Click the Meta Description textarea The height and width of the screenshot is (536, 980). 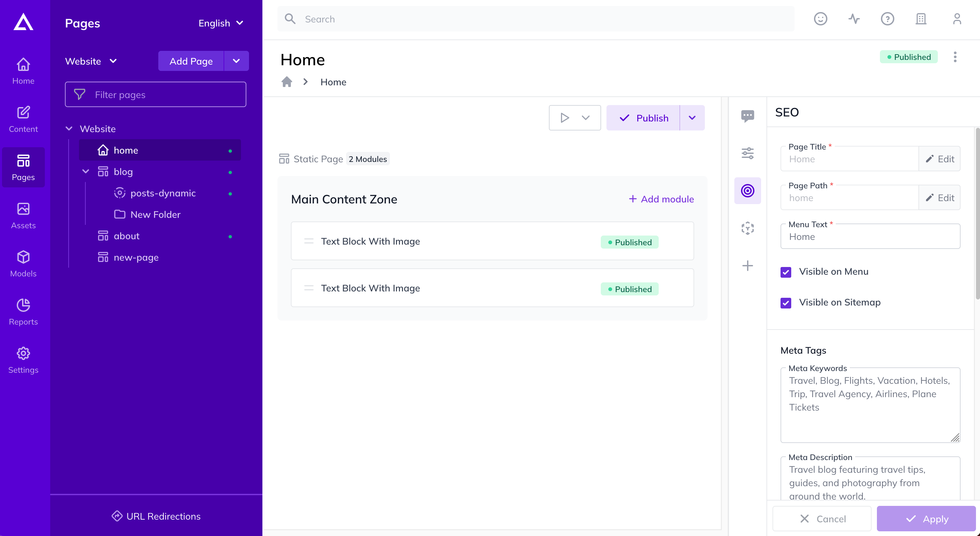(871, 478)
